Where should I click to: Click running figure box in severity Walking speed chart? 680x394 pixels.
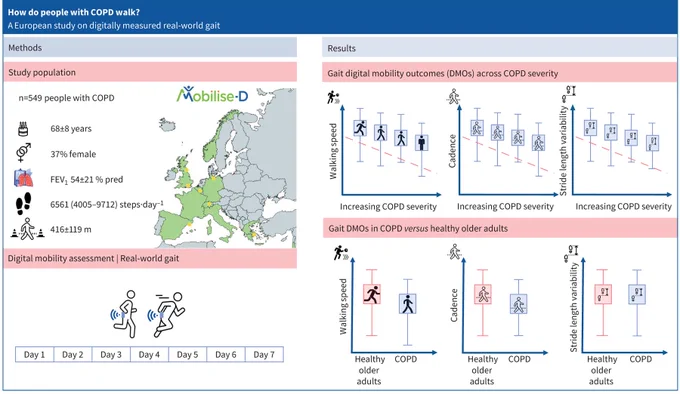(360, 128)
